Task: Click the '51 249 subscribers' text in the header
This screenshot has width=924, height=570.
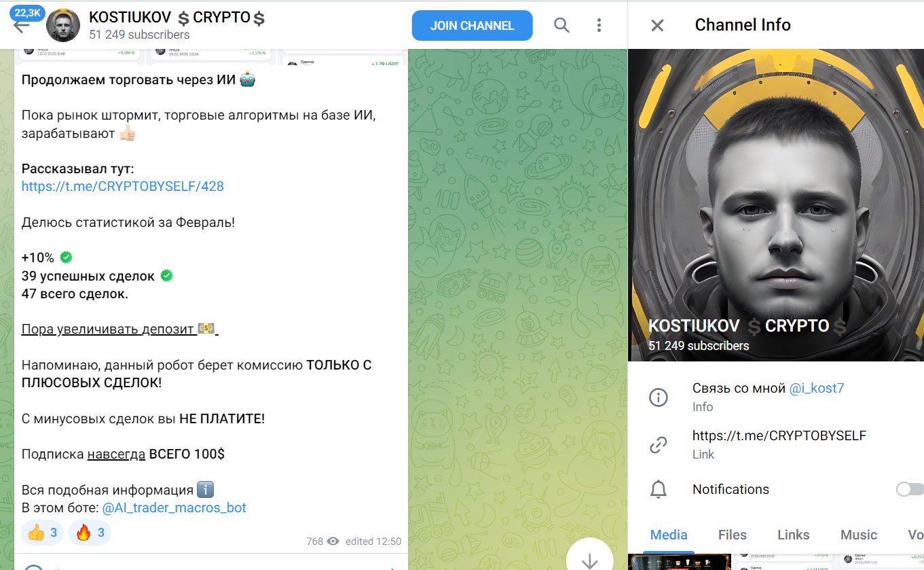Action: pos(139,35)
